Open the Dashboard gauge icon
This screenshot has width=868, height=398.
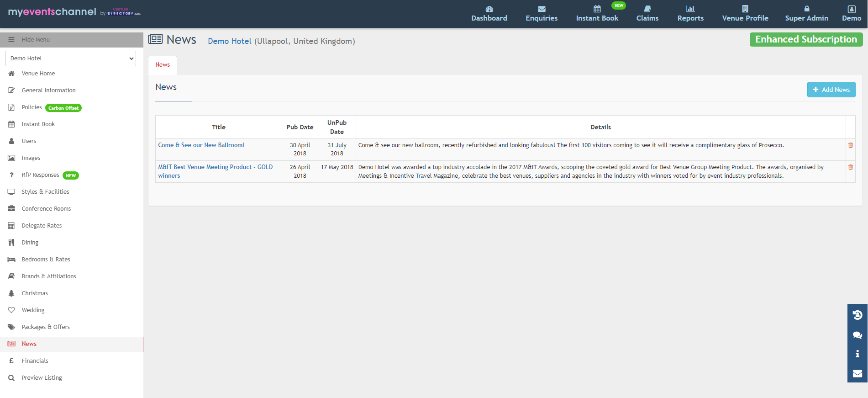[489, 9]
